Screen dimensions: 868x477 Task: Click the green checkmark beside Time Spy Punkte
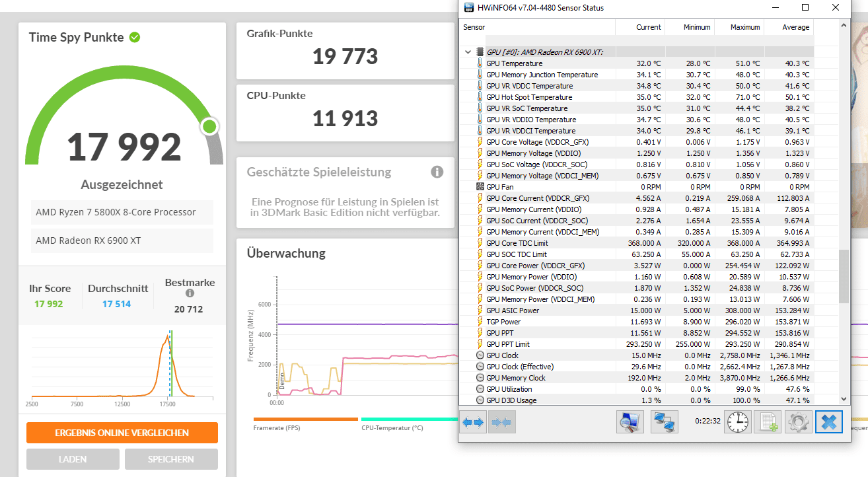135,37
